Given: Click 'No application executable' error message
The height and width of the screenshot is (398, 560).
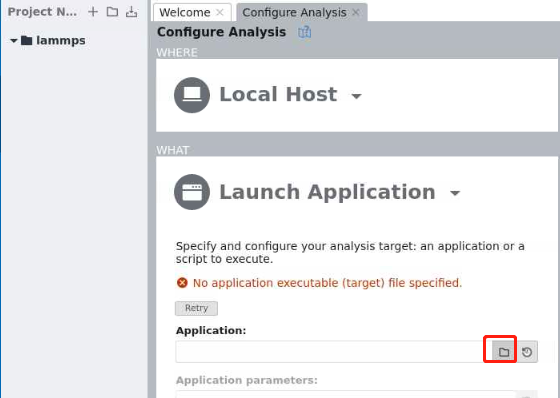Looking at the screenshot, I should pyautogui.click(x=327, y=283).
